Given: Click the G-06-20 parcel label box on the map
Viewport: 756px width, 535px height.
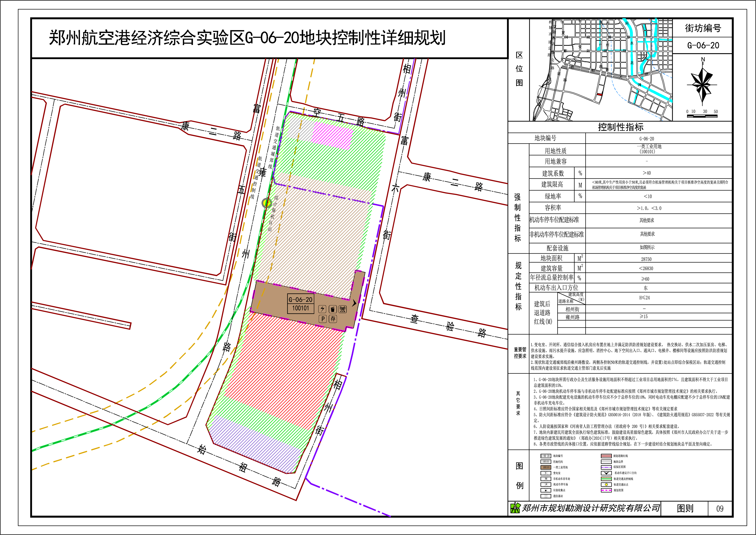Looking at the screenshot, I should [x=300, y=299].
